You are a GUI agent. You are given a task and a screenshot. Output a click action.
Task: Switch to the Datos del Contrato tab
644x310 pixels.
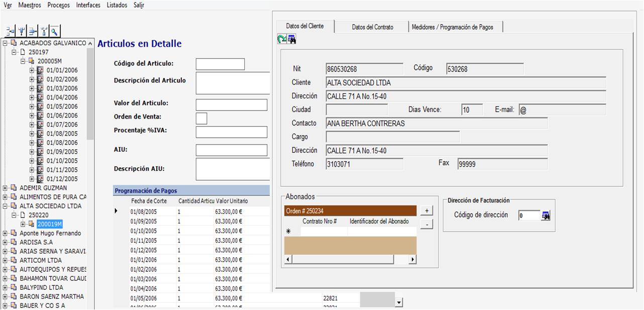[x=373, y=27]
